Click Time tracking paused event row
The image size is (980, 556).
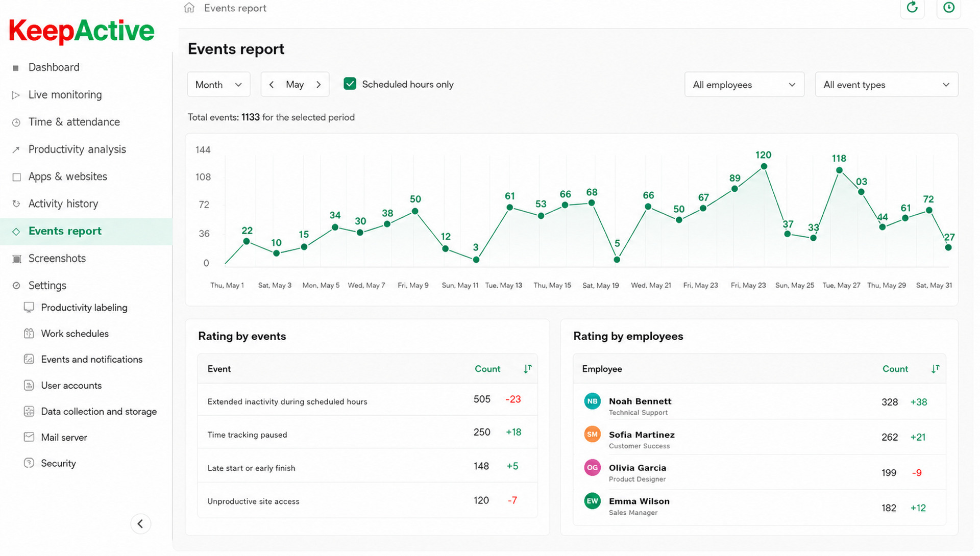[367, 433]
